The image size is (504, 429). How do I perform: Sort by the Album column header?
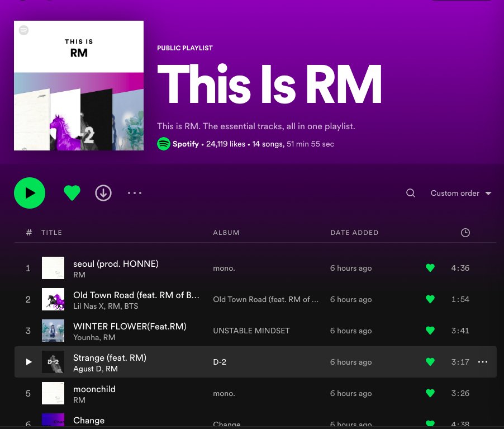(x=226, y=232)
